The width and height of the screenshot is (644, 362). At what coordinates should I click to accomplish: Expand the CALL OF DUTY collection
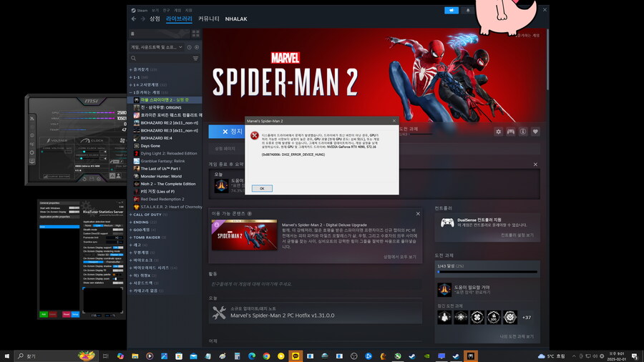(148, 215)
